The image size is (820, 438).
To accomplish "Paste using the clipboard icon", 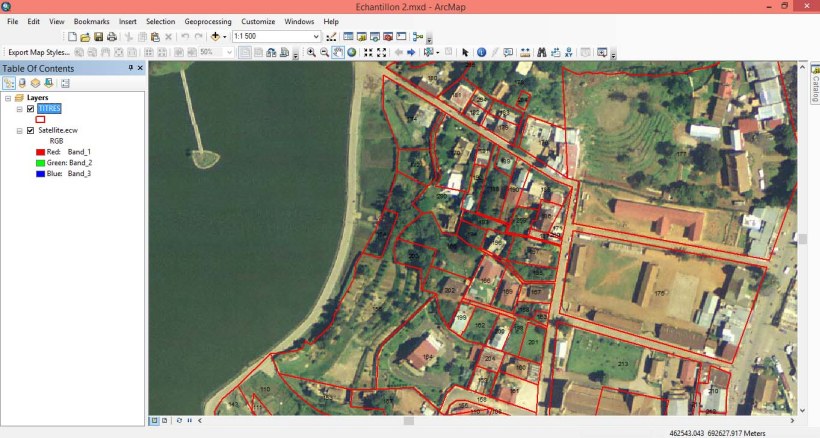I will pos(155,37).
